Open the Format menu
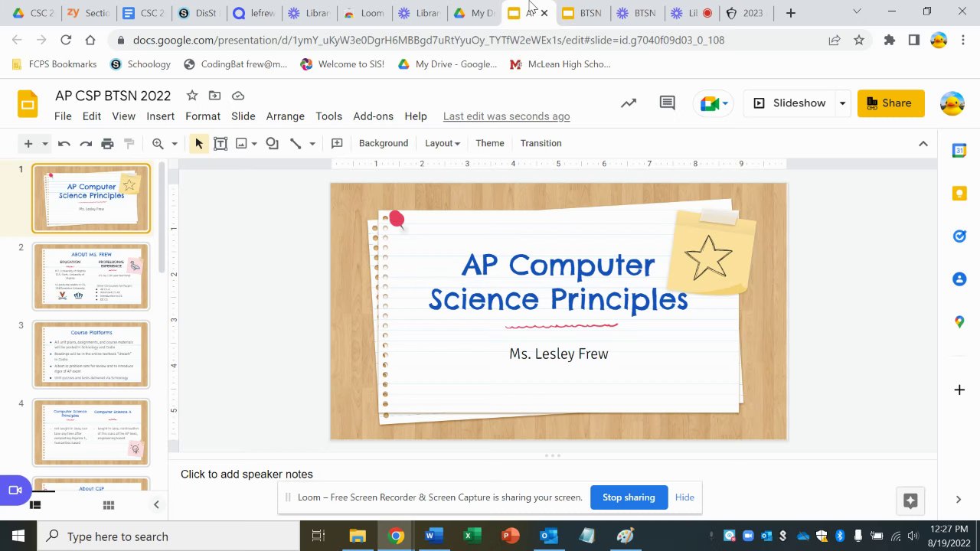980x551 pixels. tap(203, 116)
